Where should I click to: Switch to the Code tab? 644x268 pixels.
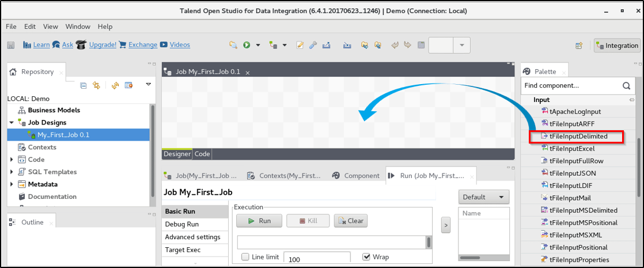click(202, 154)
